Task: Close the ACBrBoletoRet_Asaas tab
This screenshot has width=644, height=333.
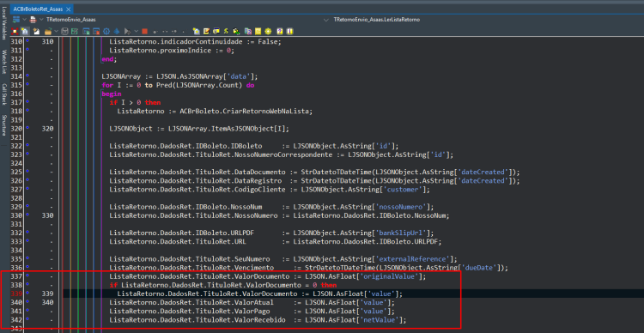Action: (68, 9)
